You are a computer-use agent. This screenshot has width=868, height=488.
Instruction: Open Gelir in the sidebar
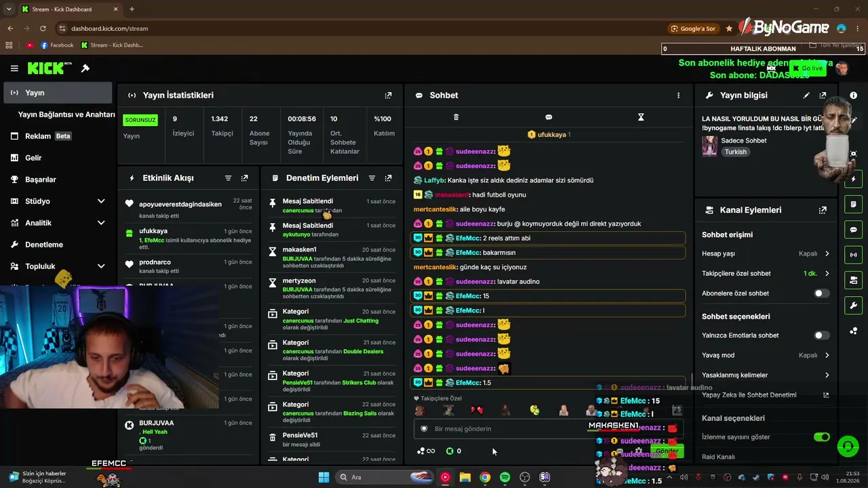[x=58, y=158]
